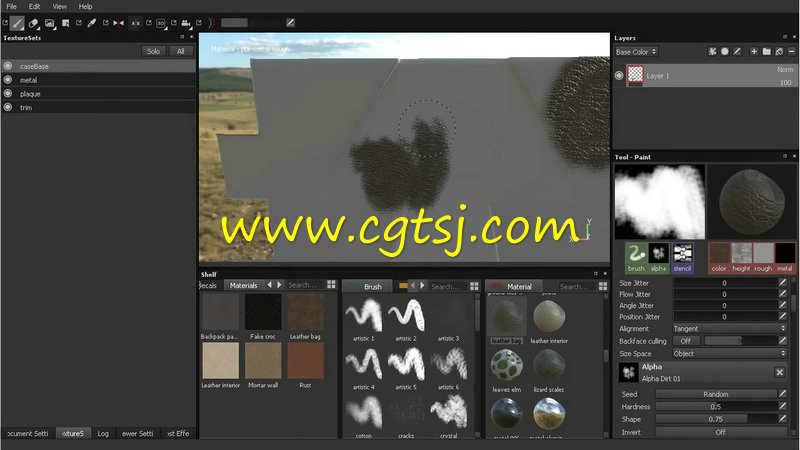The image size is (800, 450).
Task: Hide Layer 1 with its eye toggle
Action: click(619, 76)
